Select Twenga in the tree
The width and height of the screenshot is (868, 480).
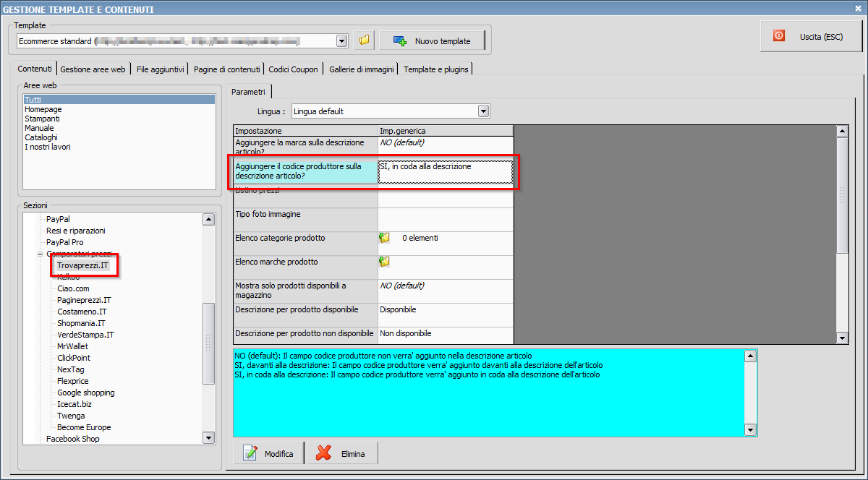(71, 416)
